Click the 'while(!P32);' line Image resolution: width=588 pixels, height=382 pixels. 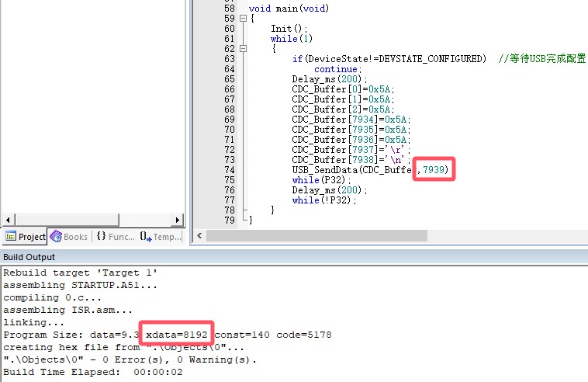[324, 200]
